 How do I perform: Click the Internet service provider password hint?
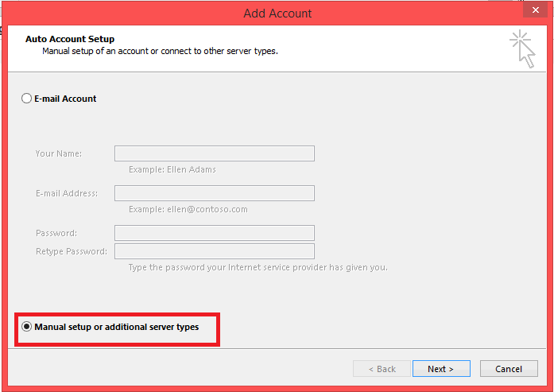pos(258,267)
